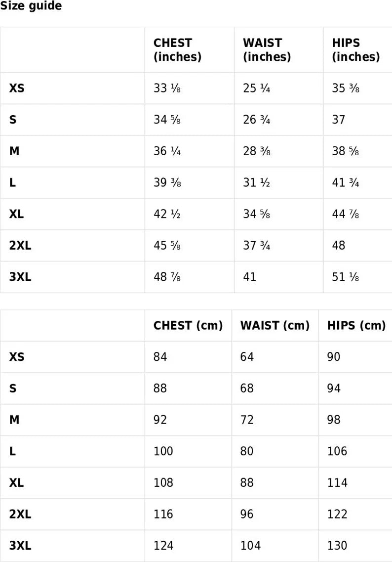392x562 pixels.
Task: Click the HIPS (cm) column header
Action: (x=356, y=326)
